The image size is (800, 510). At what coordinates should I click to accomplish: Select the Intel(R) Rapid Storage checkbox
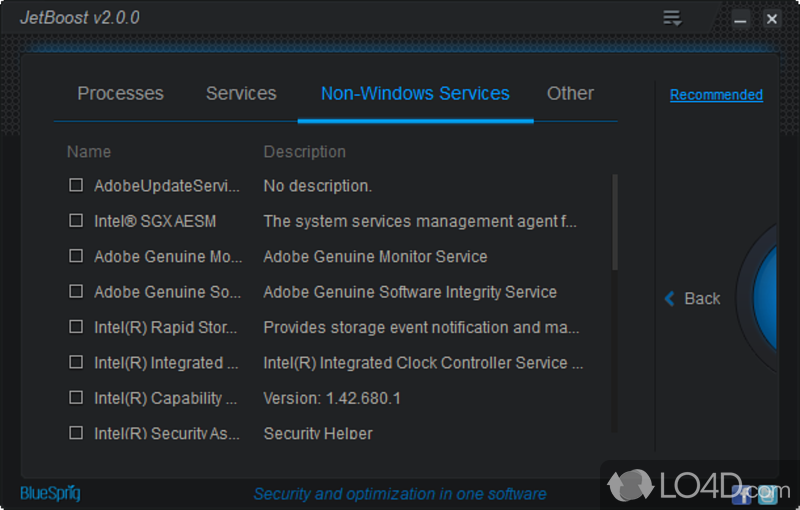[76, 327]
